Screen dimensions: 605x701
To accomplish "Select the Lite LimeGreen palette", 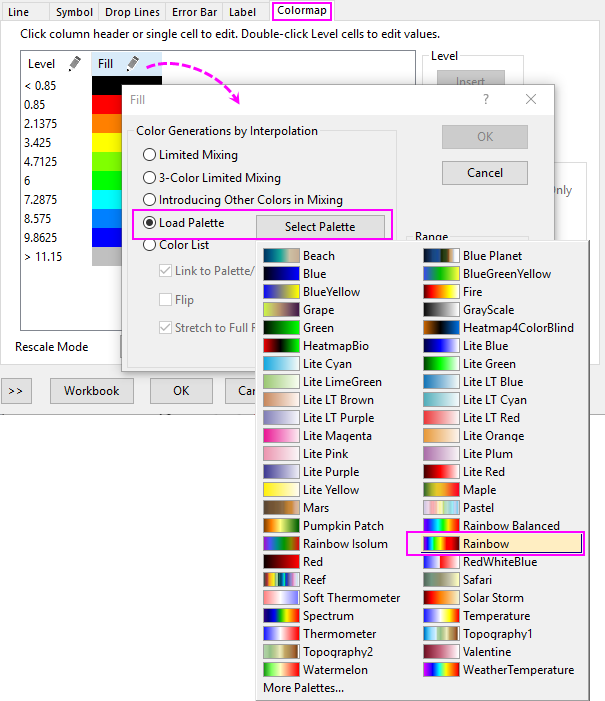I will [322, 382].
